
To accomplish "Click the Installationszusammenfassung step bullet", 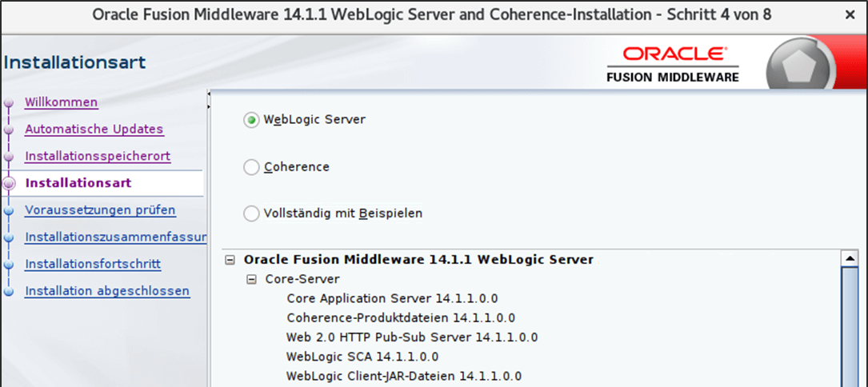I will [8, 238].
